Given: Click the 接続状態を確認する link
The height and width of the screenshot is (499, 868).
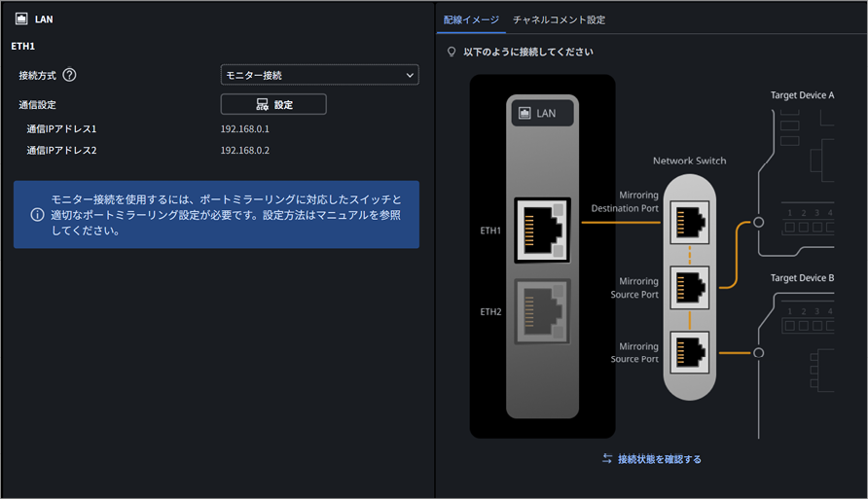Looking at the screenshot, I should pos(660,459).
